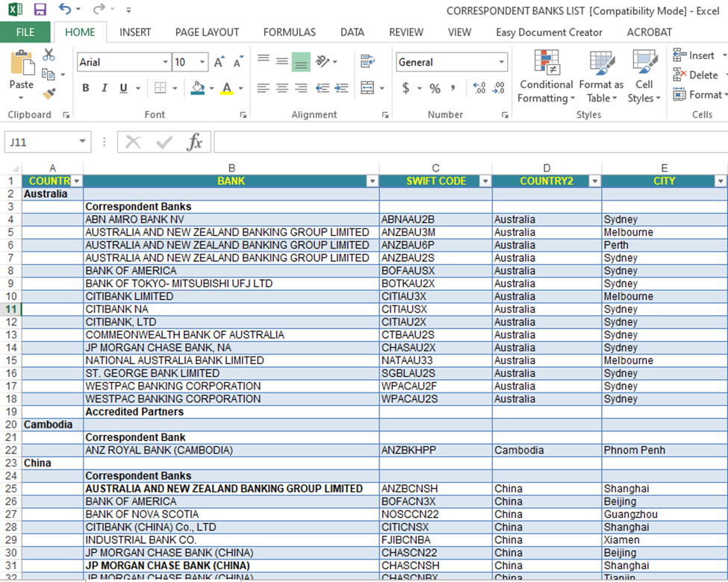Image resolution: width=728 pixels, height=582 pixels.
Task: Click the Insert Function fx icon
Action: 195,142
